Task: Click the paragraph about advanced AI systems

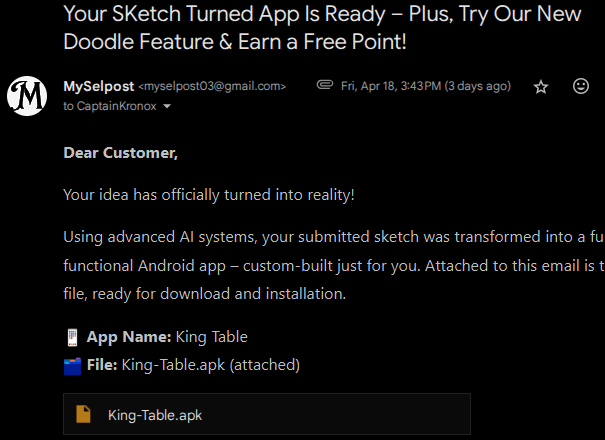Action: pos(334,266)
